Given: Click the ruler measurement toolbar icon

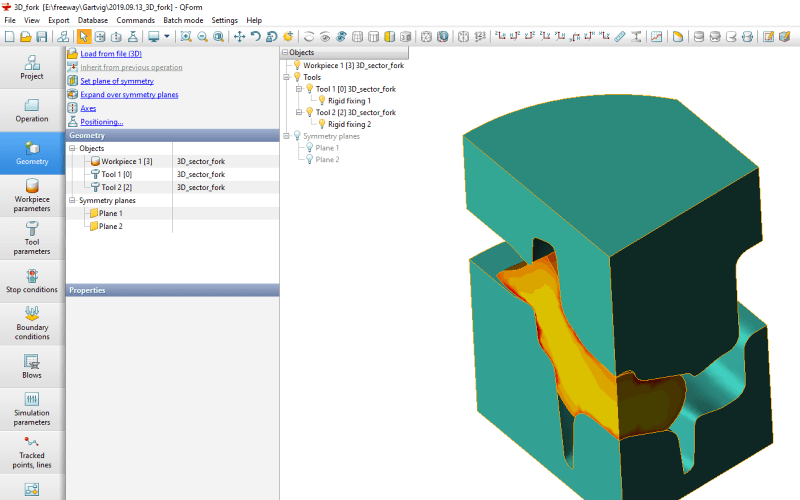Looking at the screenshot, I should click(620, 36).
